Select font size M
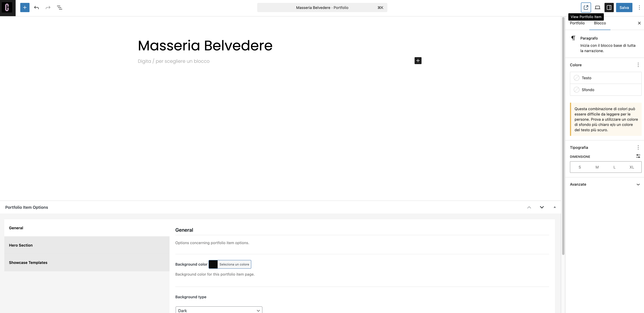Image resolution: width=644 pixels, height=313 pixels. click(x=597, y=167)
